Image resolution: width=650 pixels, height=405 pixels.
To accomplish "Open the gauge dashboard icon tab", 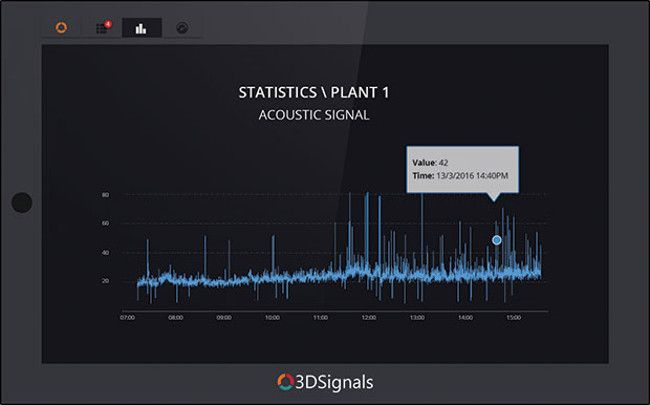I will pos(182,27).
